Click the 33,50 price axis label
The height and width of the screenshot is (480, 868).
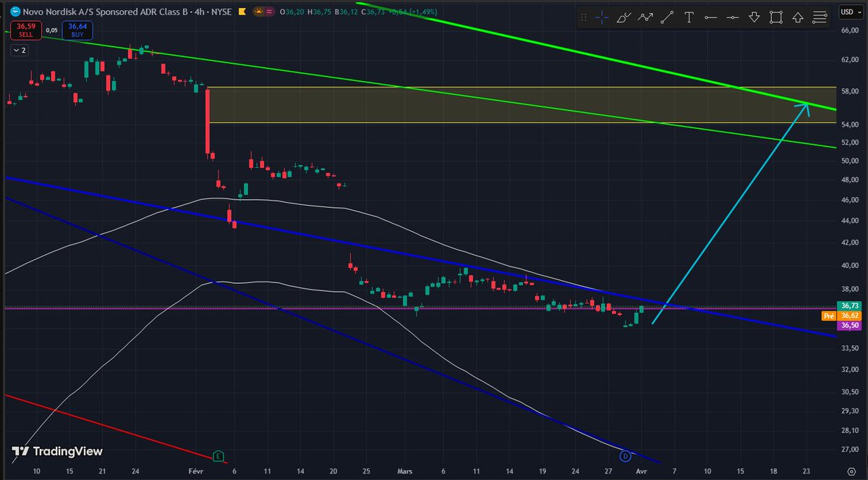pos(849,347)
